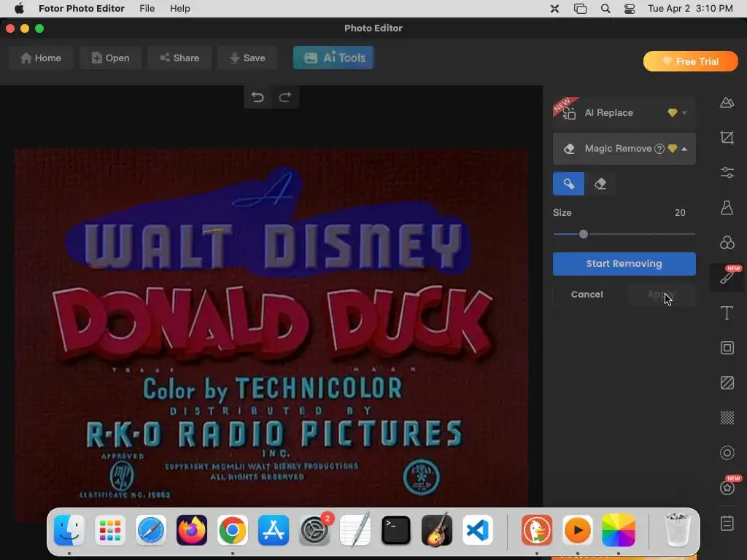Open DuckDuckGo from the Dock
Viewport: 747px width, 560px height.
537,530
